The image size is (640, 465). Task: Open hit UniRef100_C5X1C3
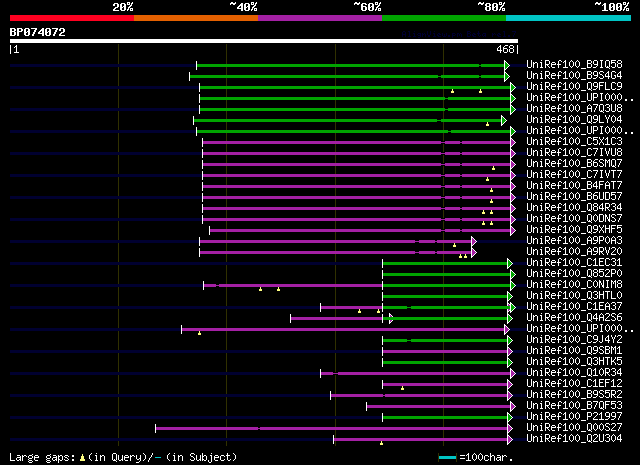[574, 142]
